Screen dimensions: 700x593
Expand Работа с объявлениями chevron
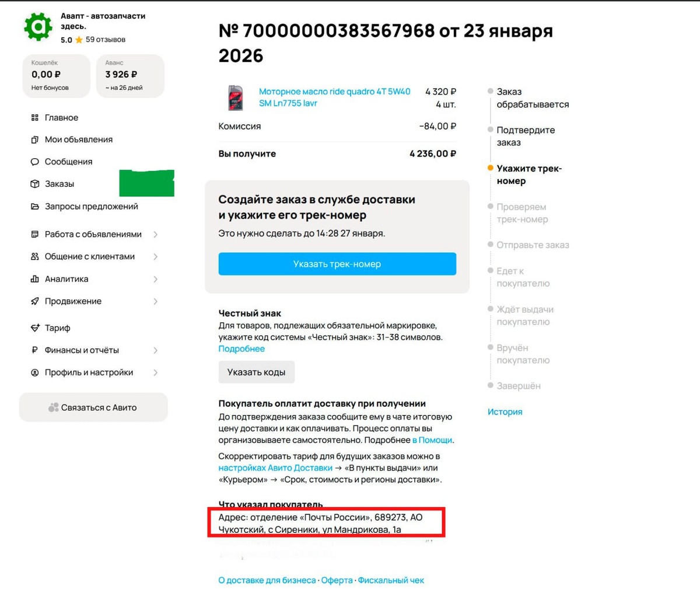[x=155, y=235]
